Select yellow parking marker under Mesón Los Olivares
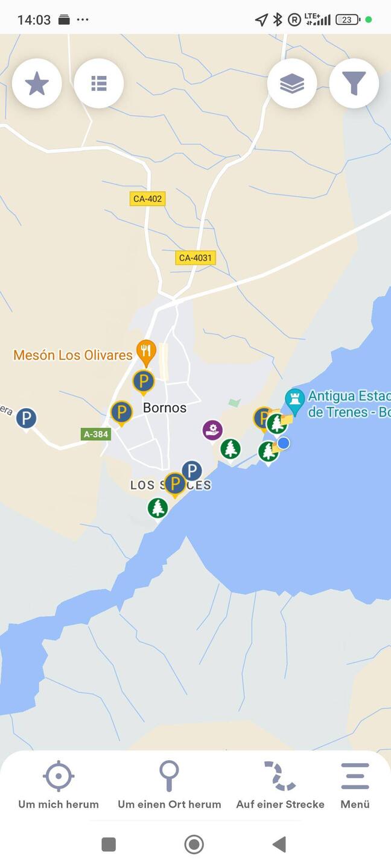The width and height of the screenshot is (391, 868). (144, 382)
